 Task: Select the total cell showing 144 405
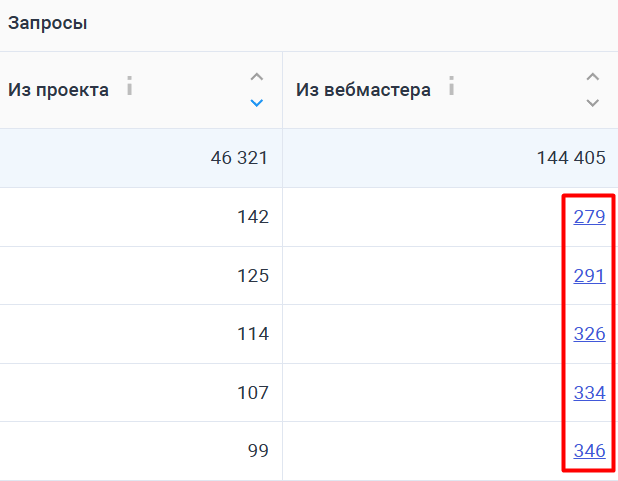click(569, 157)
